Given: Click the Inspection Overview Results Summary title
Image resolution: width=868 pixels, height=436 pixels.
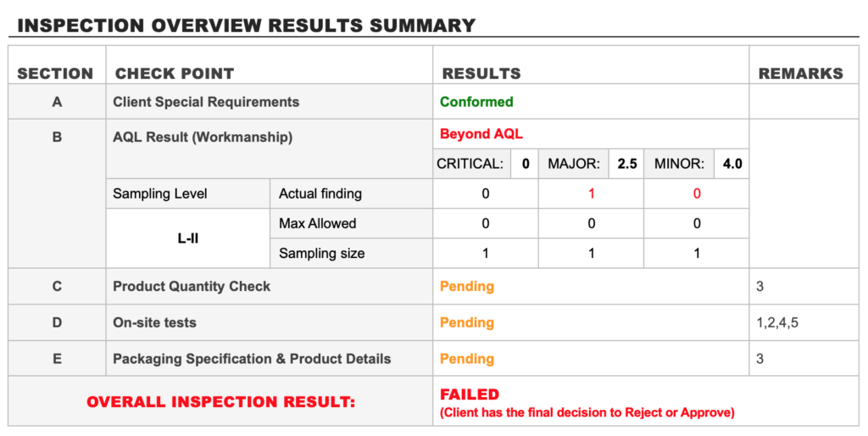Looking at the screenshot, I should tap(246, 25).
